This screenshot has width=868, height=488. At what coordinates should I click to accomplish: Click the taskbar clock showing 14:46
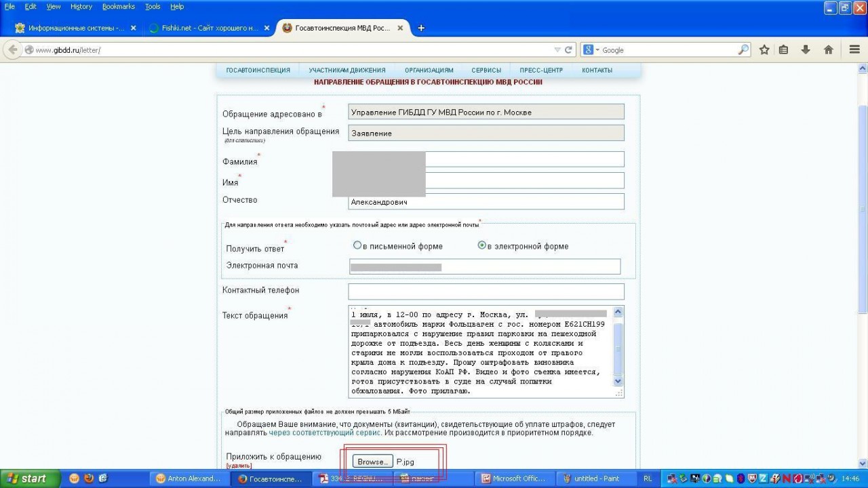click(x=850, y=479)
